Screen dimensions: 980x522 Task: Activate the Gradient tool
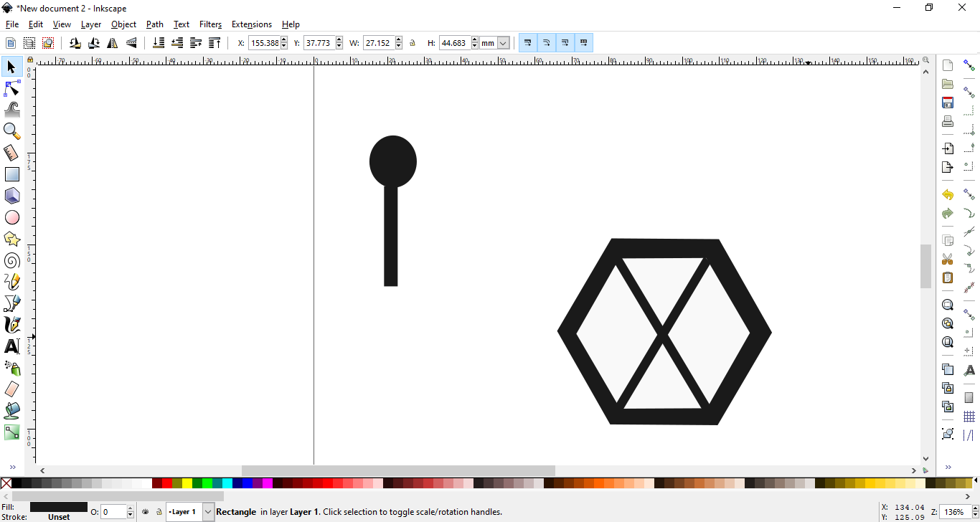tap(11, 432)
